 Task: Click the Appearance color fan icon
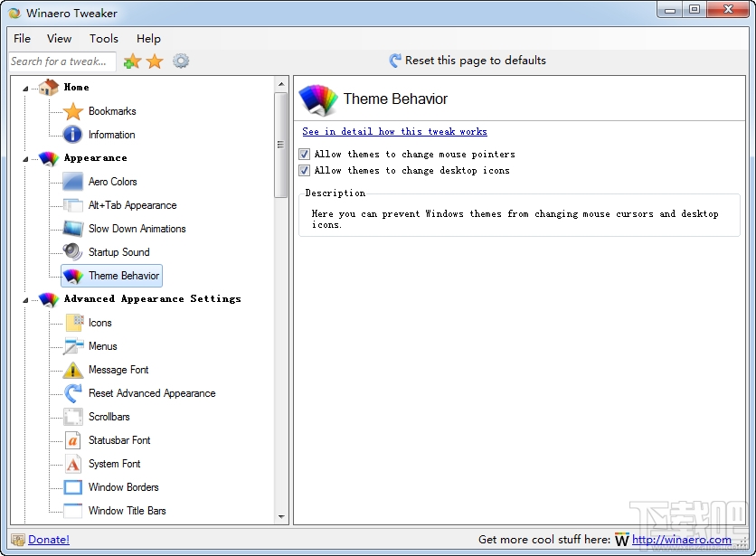tap(49, 157)
